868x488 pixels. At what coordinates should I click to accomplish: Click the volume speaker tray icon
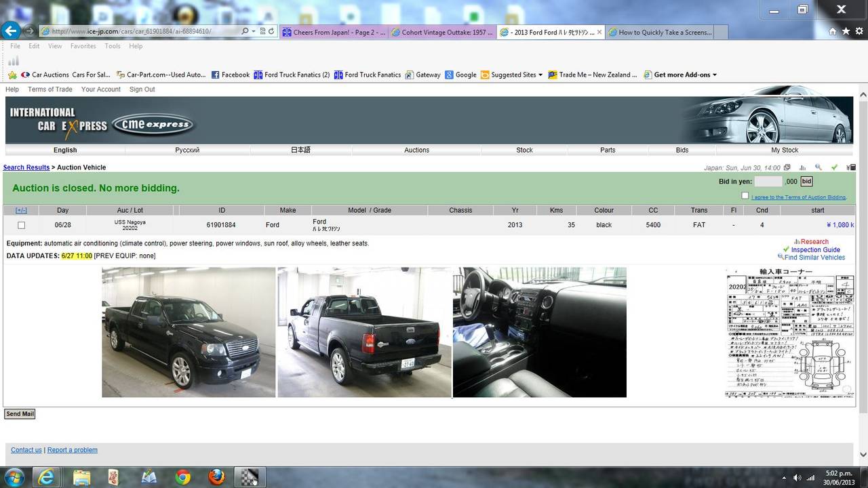point(797,478)
